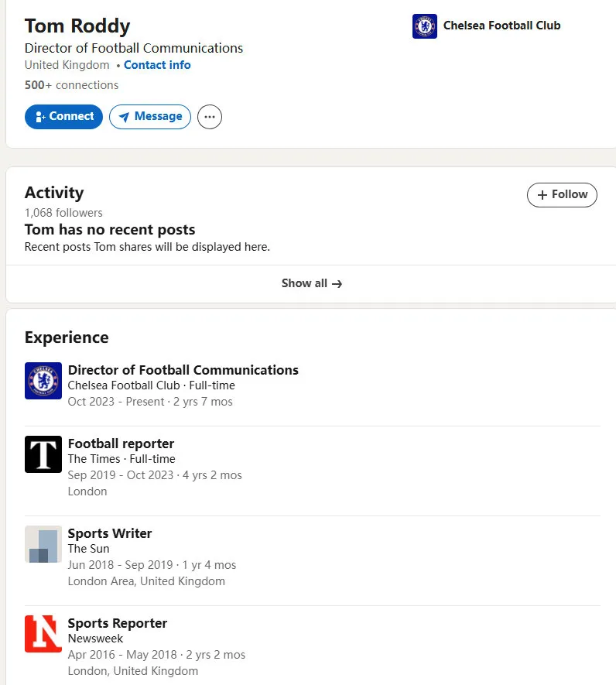The width and height of the screenshot is (616, 685).
Task: Open Chelsea Football Club header link
Action: tap(501, 26)
